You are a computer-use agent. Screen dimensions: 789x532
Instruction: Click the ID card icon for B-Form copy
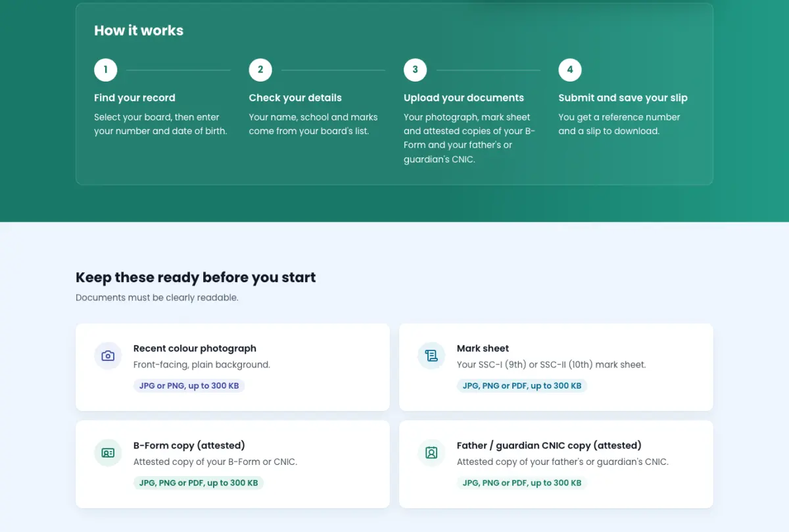108,453
